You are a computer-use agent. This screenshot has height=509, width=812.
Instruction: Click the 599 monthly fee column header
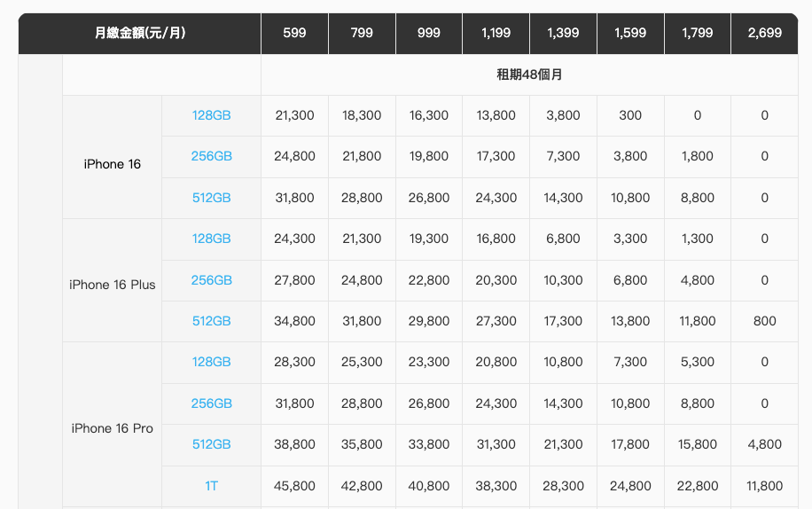click(294, 33)
